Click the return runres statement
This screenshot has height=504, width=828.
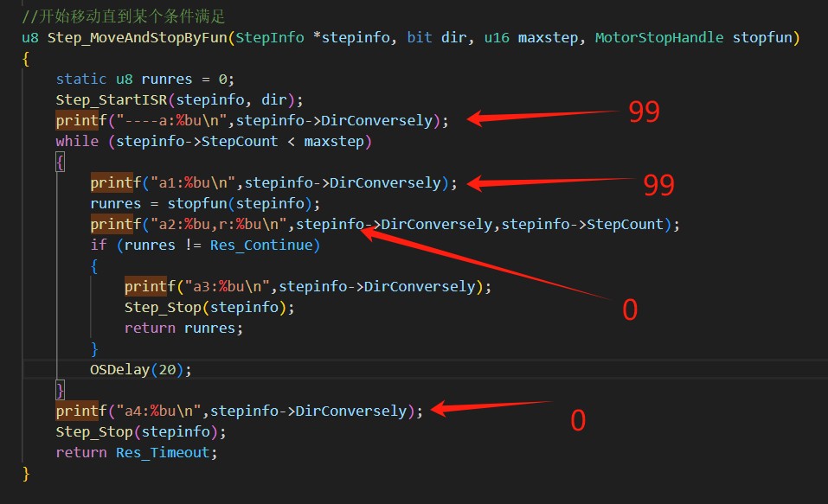coord(183,329)
